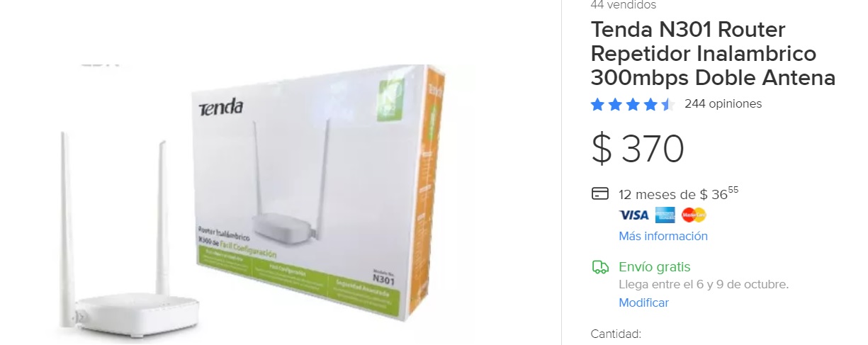
Task: Open the Más información link
Action: [663, 236]
